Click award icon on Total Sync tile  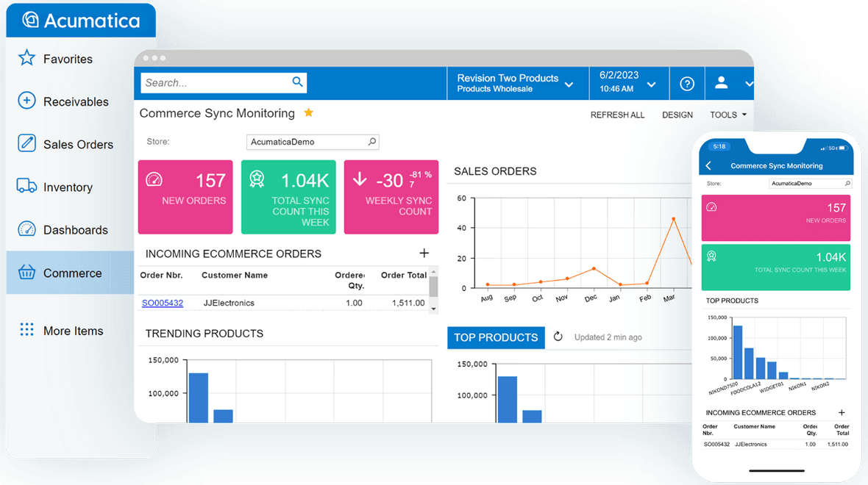tap(256, 179)
